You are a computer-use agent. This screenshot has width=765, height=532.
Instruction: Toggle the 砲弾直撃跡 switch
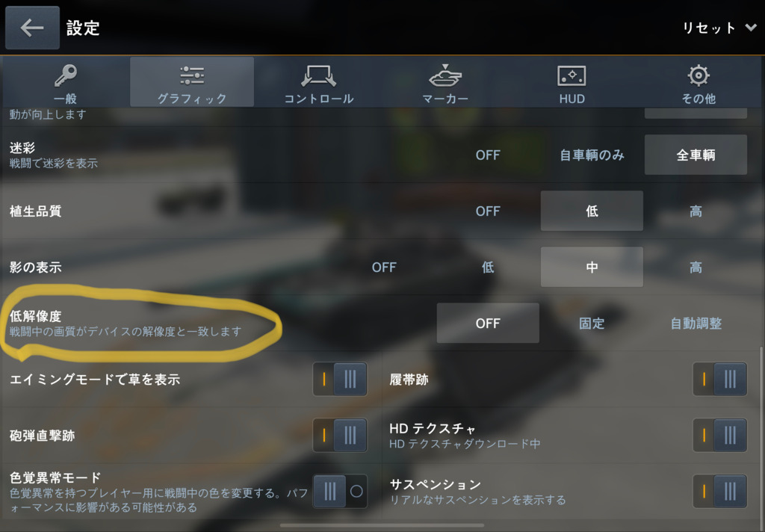(340, 436)
